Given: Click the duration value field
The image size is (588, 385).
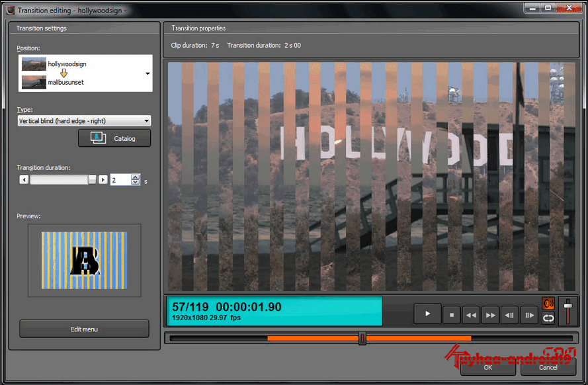Looking at the screenshot, I should coord(120,180).
